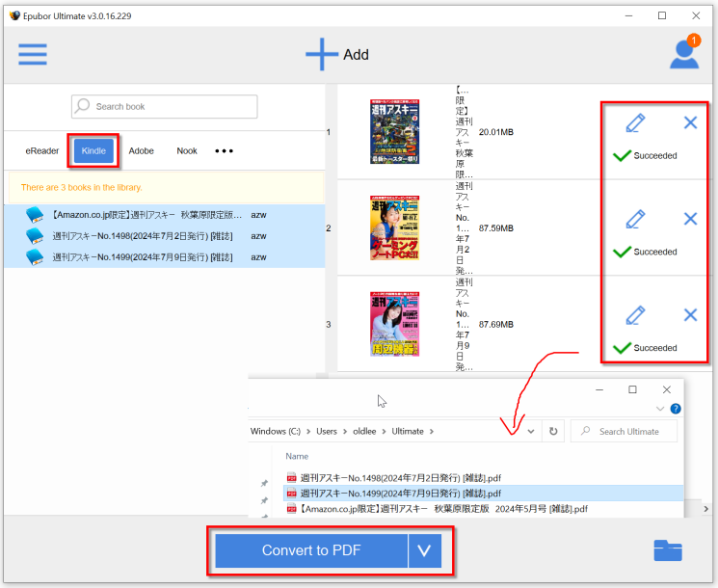Click oldlee in the Explorer breadcrumb

coord(364,432)
